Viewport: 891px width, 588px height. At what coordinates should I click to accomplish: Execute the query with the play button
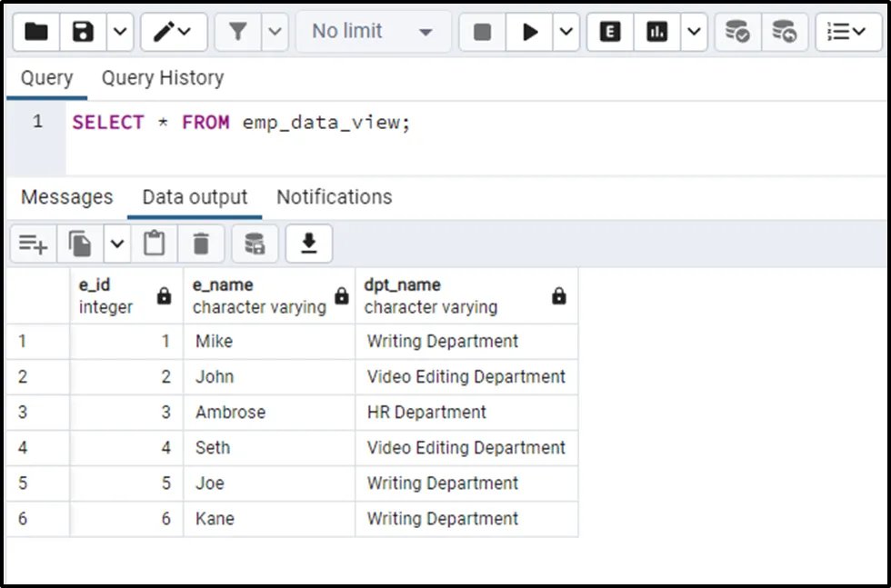point(530,32)
